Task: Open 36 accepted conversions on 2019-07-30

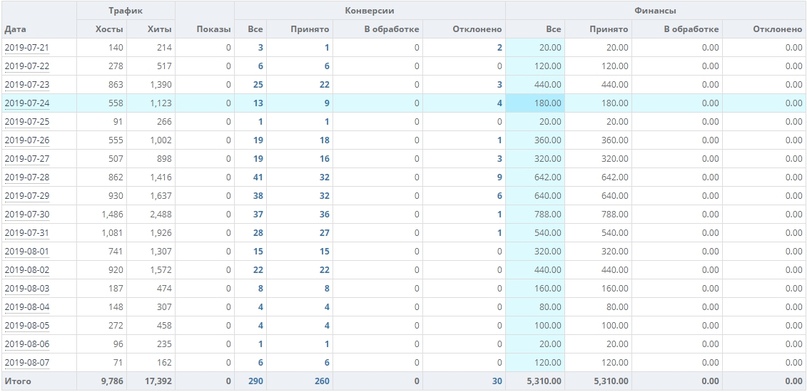Action: 324,215
